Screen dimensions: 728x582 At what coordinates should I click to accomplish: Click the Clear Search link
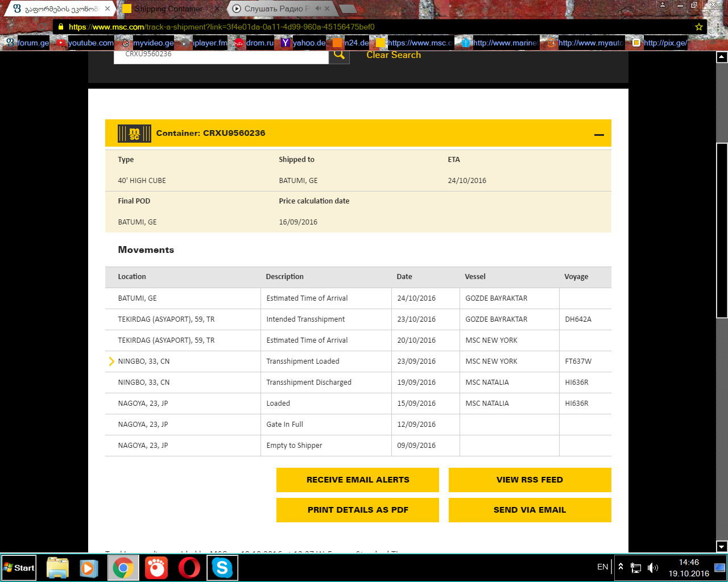394,55
